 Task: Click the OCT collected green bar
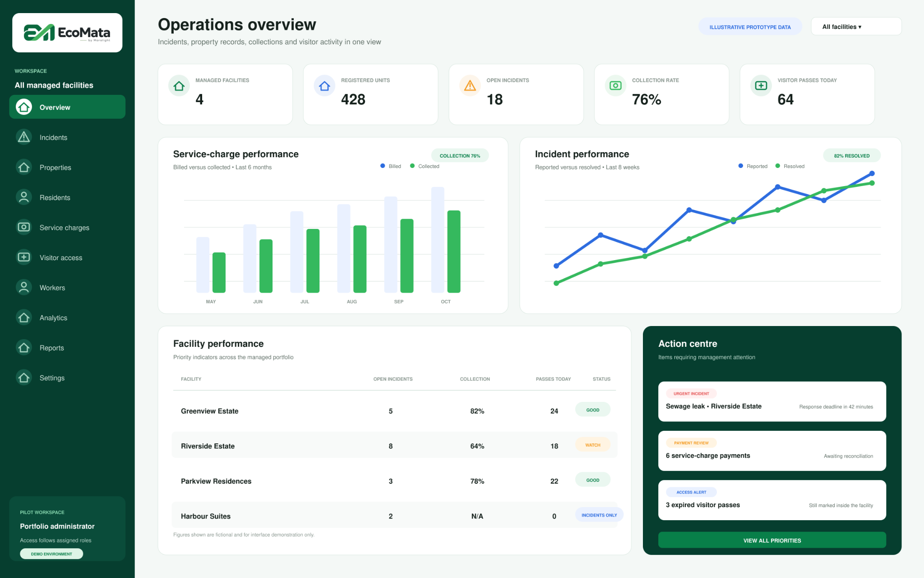[453, 252]
